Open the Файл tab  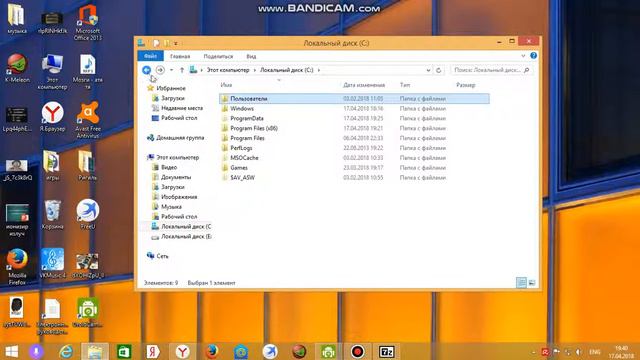tap(151, 56)
